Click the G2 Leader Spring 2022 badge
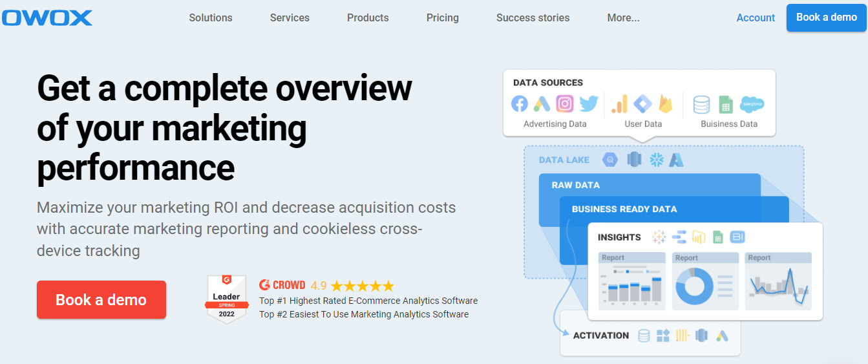This screenshot has height=364, width=868. point(227,299)
